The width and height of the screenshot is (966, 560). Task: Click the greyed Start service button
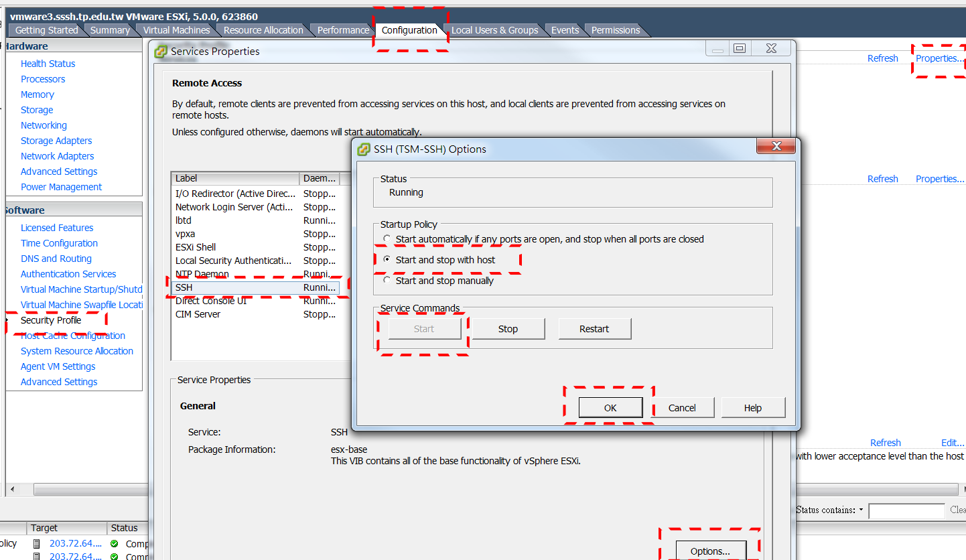point(424,329)
